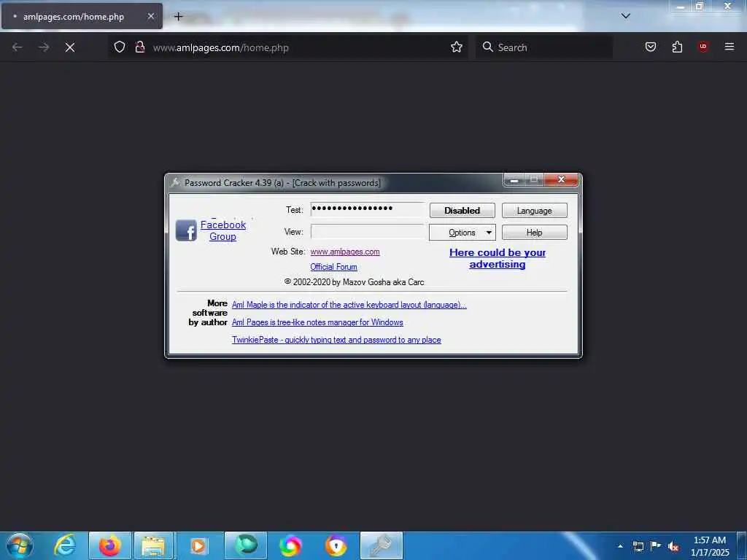Screen dimensions: 747x560
Task: Open www.amlpages.com web site link
Action: click(x=345, y=252)
